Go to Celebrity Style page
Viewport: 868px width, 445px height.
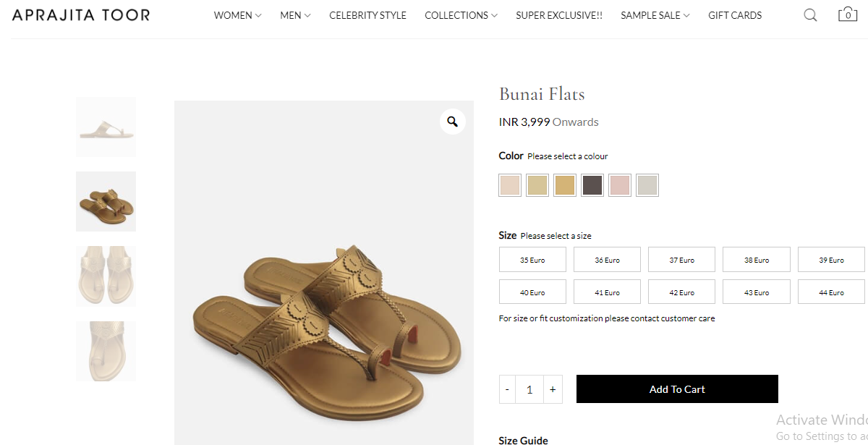367,15
